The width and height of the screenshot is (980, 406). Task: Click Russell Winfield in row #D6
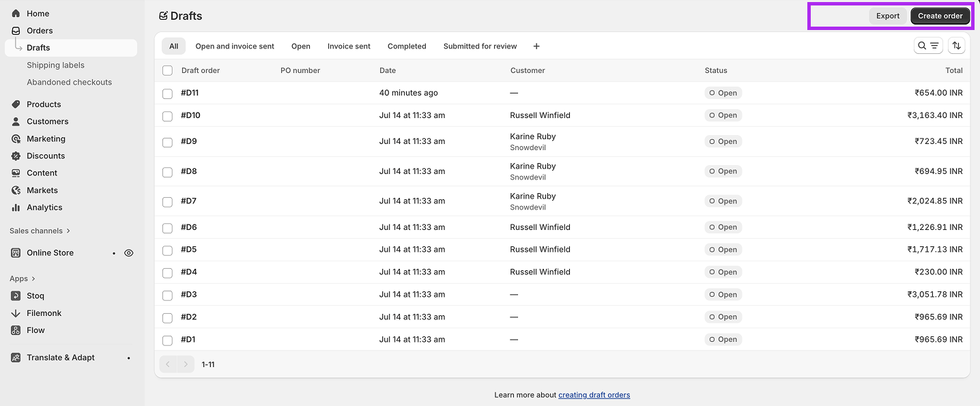coord(540,227)
